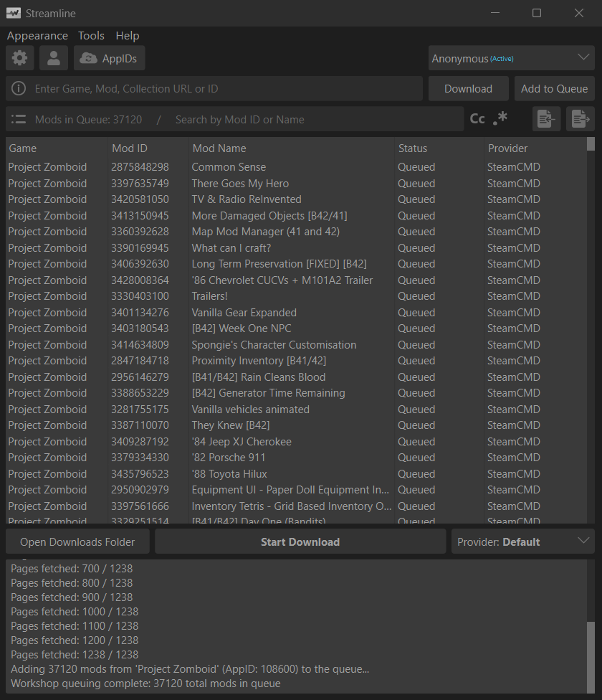Sort by the Mod ID column header
The width and height of the screenshot is (602, 700).
148,148
